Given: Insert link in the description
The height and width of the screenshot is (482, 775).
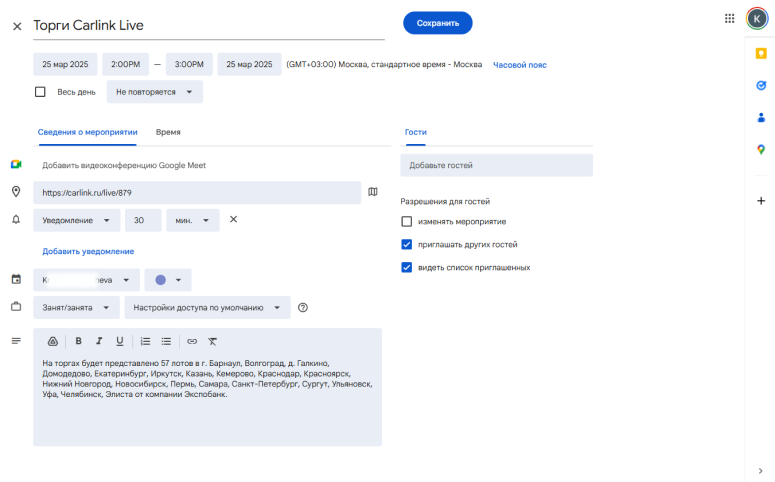Looking at the screenshot, I should (192, 341).
